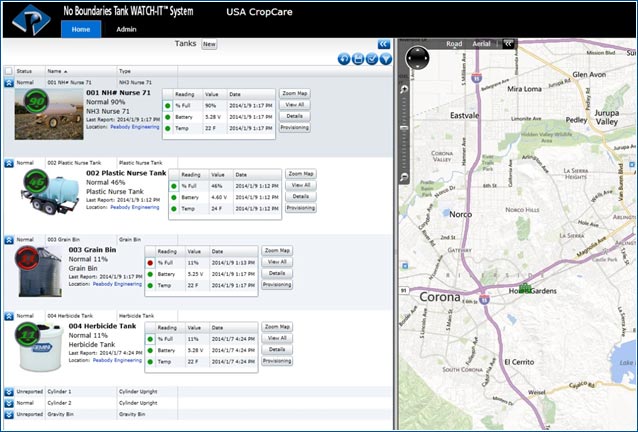This screenshot has height=432, width=638.
Task: Click the 46 gauge on Plastic Nurse Tank
Action: coord(36,181)
